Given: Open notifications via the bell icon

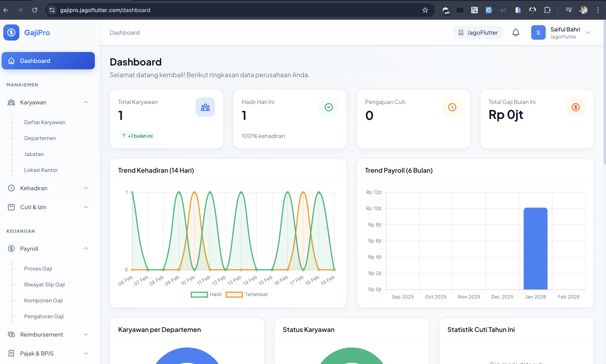Looking at the screenshot, I should click(516, 32).
